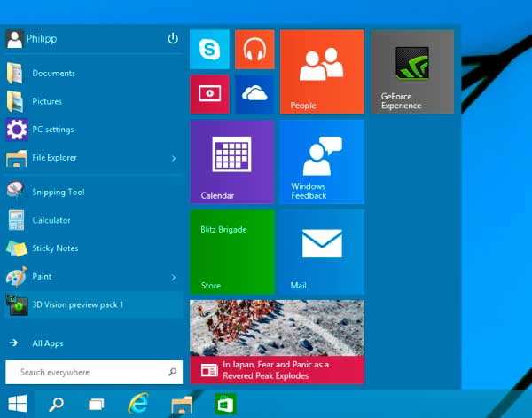Open the Music headphones tile
Viewport: 532px width, 418px height.
[254, 49]
